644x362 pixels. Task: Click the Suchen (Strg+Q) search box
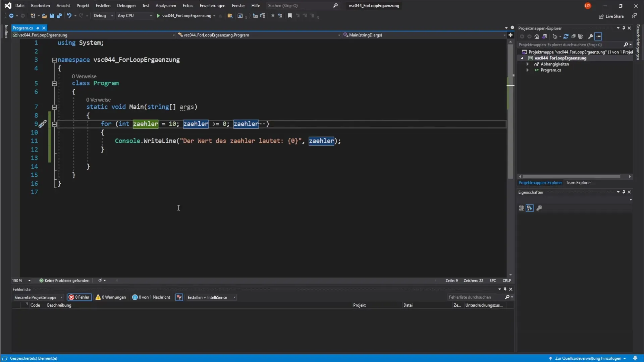[303, 6]
